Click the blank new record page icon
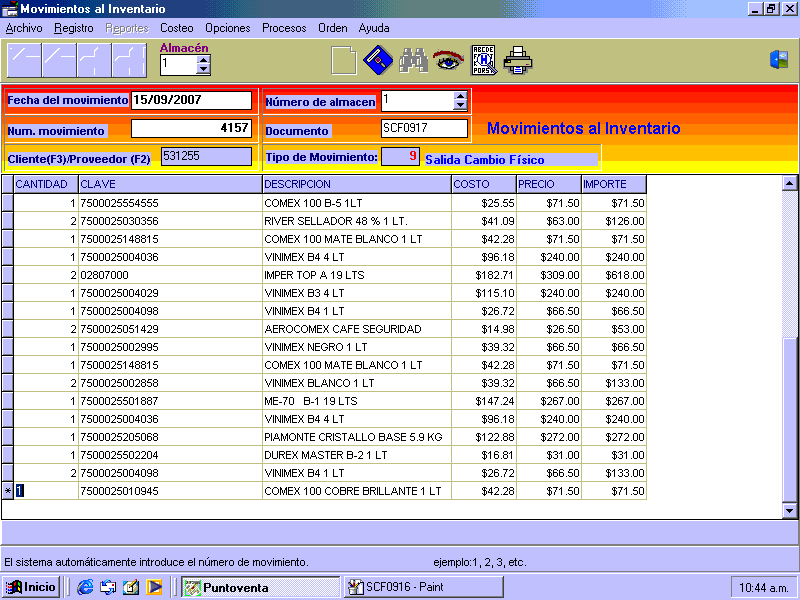The image size is (800, 600). click(344, 61)
